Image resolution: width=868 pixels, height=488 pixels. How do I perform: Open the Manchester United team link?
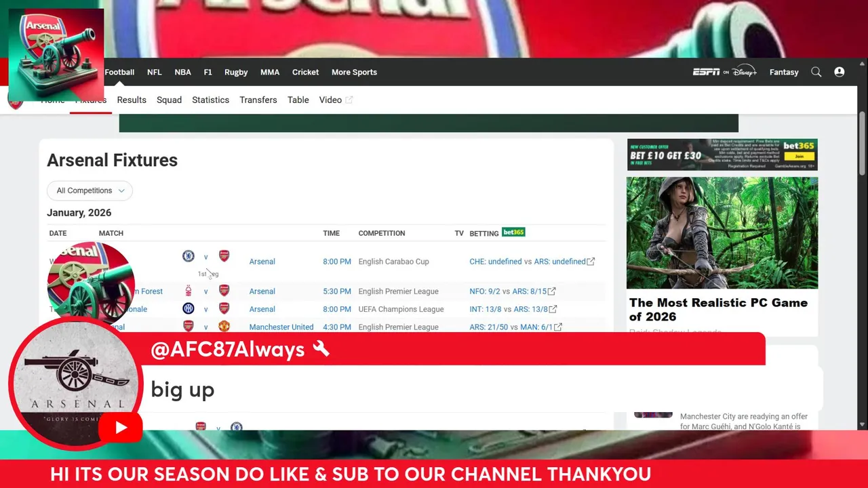pyautogui.click(x=281, y=327)
